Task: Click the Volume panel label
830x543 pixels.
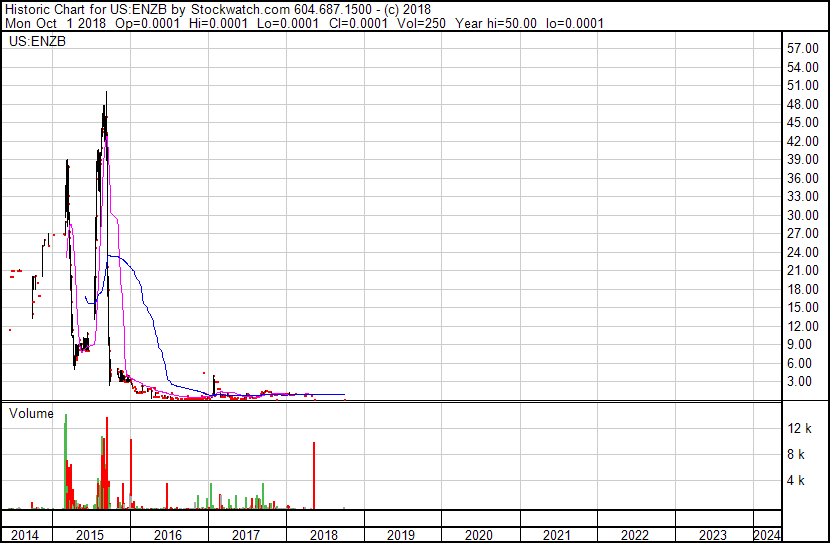Action: pos(31,414)
